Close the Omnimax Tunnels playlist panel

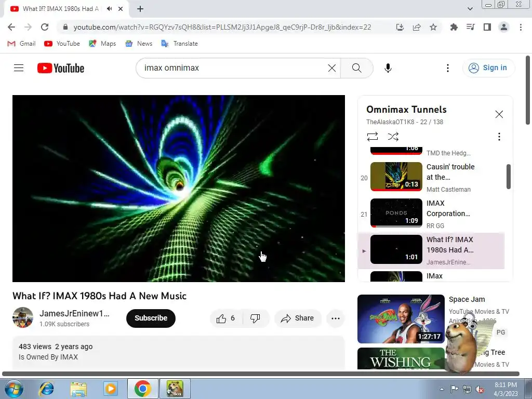point(499,114)
